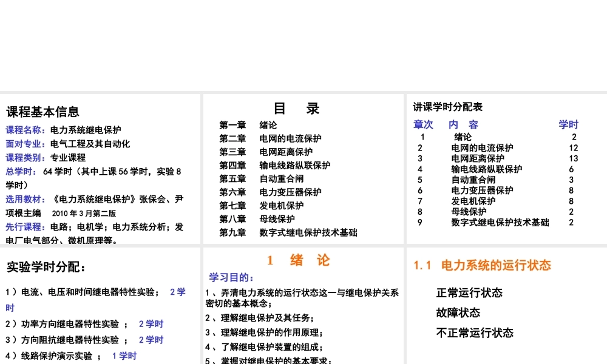Click the highlighted 2 学时 after 功率方向继电器特性实验
607x364 pixels.
(151, 323)
